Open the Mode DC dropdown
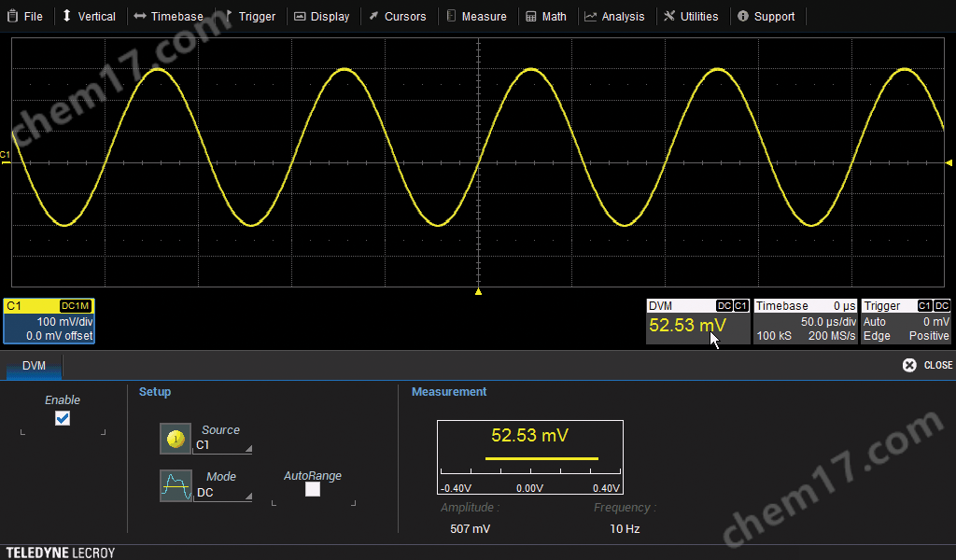The image size is (956, 560). 222,493
